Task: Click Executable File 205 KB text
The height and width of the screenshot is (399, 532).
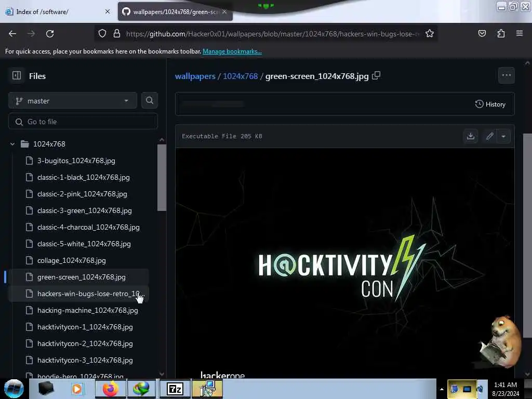Action: click(x=222, y=136)
